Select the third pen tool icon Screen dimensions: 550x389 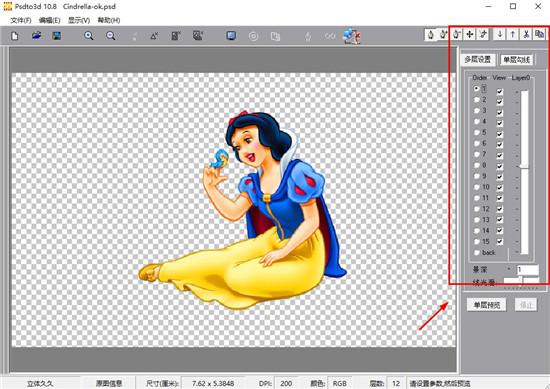[x=456, y=34]
